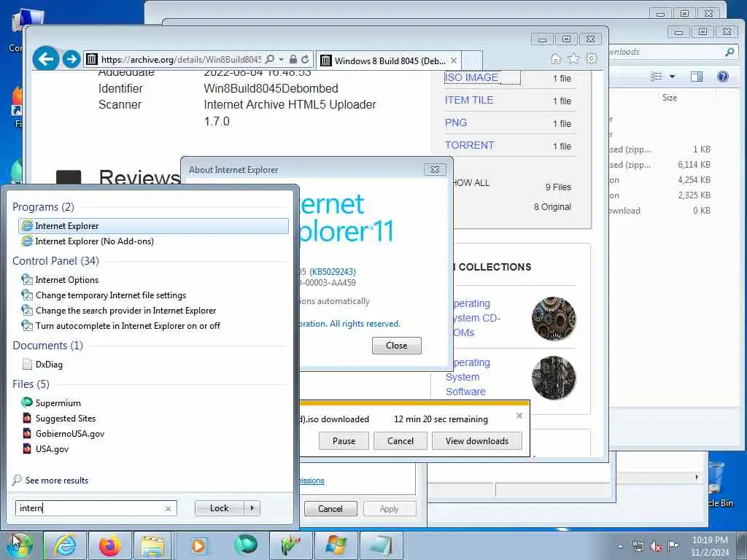
Task: Click the circuit-board collection thumbnail
Action: 554,378
